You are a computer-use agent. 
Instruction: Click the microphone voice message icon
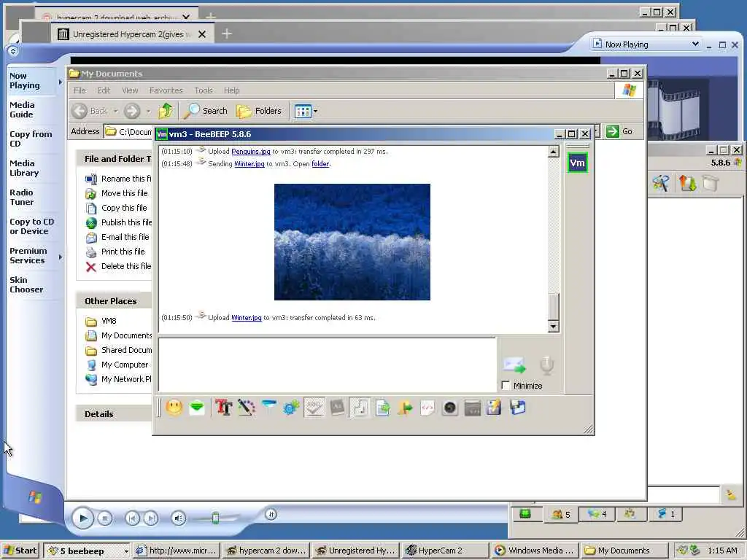point(547,365)
